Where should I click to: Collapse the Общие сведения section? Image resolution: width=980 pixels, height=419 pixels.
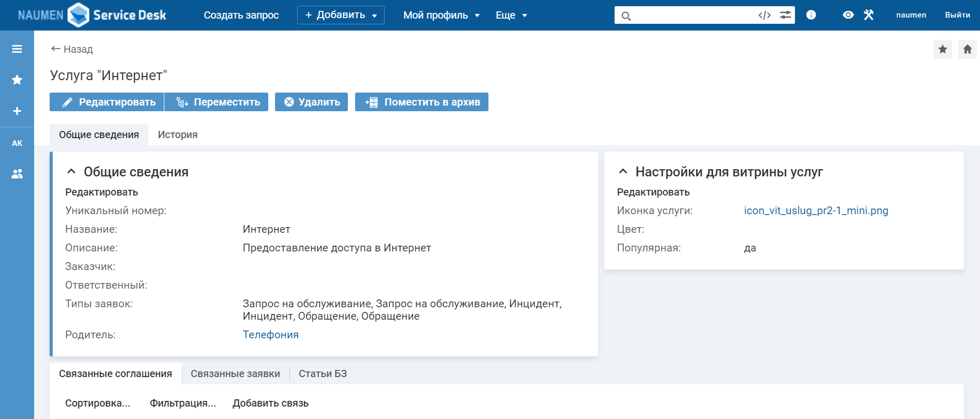tap(72, 172)
